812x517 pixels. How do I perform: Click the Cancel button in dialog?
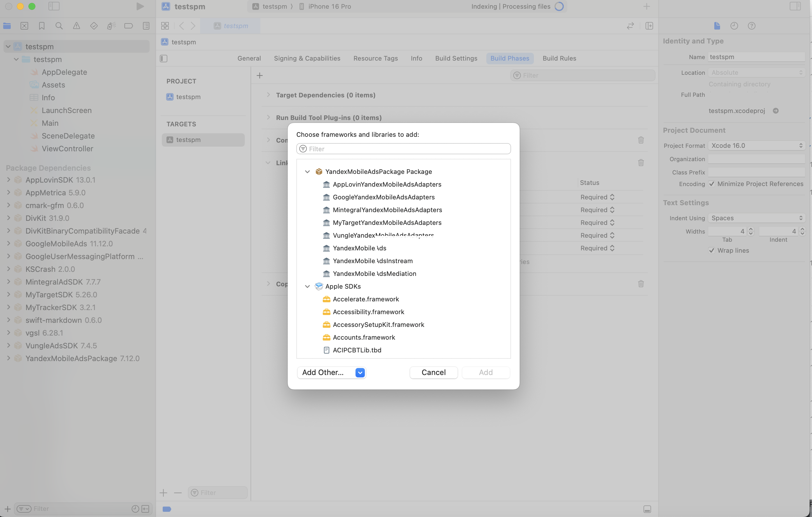point(433,372)
